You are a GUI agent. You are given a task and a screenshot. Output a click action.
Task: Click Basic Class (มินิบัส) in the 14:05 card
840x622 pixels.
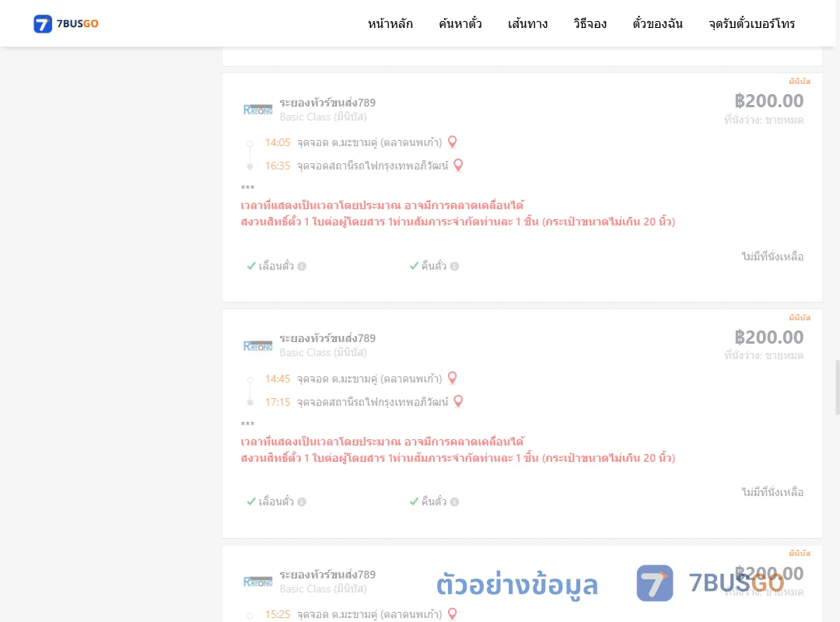(x=323, y=117)
